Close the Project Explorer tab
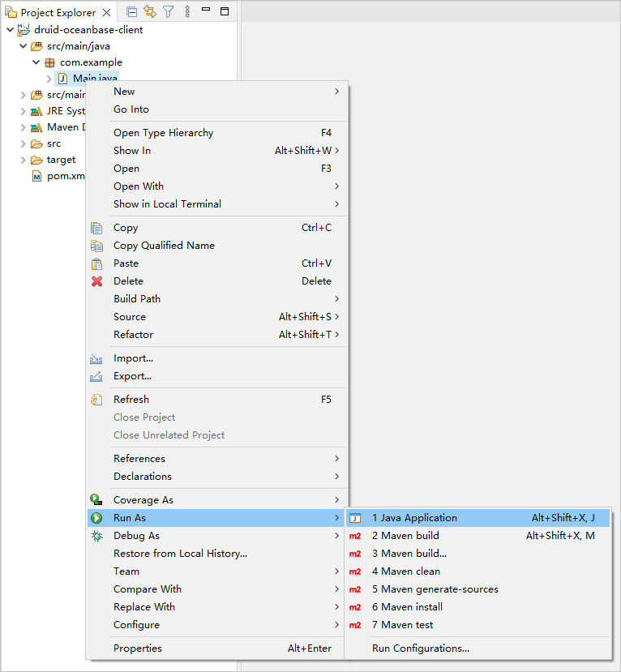Image resolution: width=621 pixels, height=672 pixels. [107, 12]
